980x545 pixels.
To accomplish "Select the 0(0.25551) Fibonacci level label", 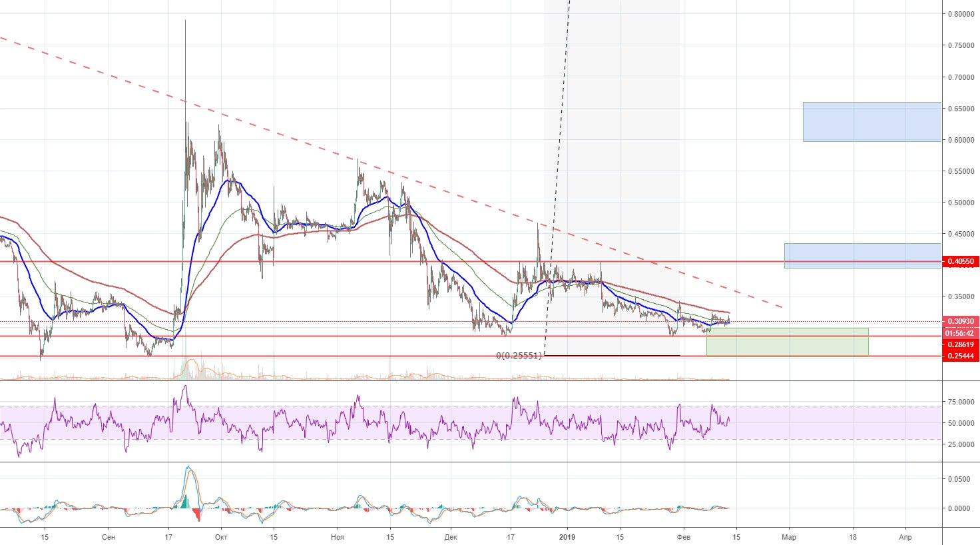I will (519, 356).
